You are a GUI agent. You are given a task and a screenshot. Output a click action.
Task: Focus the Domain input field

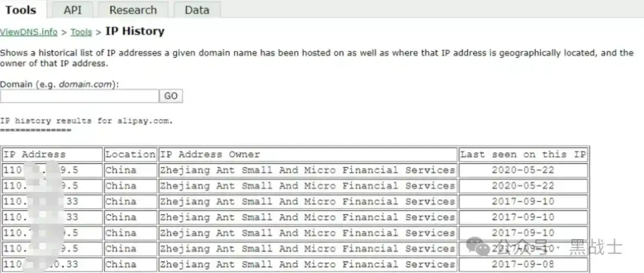tap(79, 96)
